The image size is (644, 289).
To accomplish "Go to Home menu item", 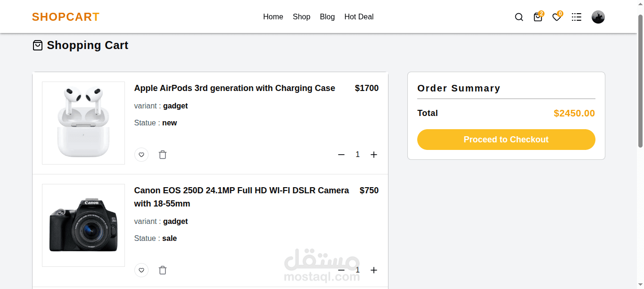I will click(273, 17).
